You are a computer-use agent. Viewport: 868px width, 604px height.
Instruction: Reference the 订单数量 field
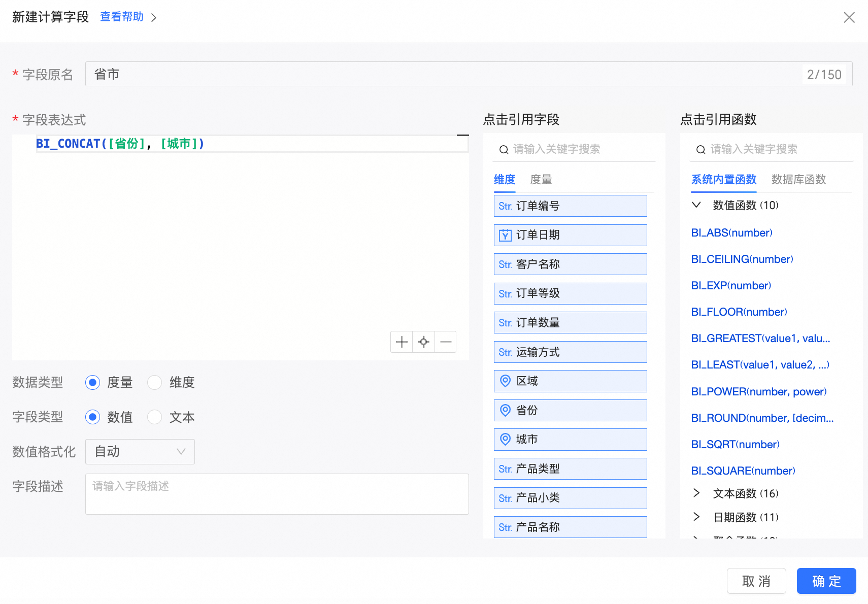(x=571, y=323)
